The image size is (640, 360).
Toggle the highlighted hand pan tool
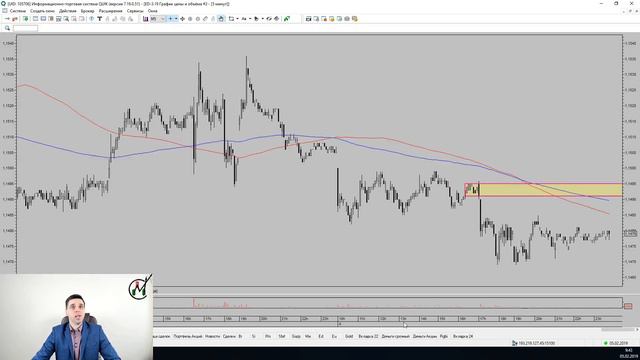(221, 19)
